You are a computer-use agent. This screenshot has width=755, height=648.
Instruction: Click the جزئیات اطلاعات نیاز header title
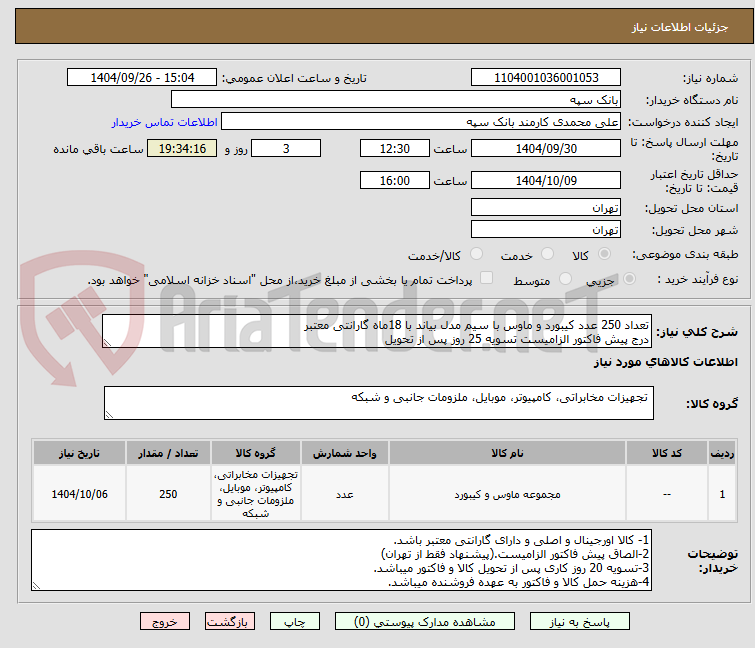tap(679, 27)
